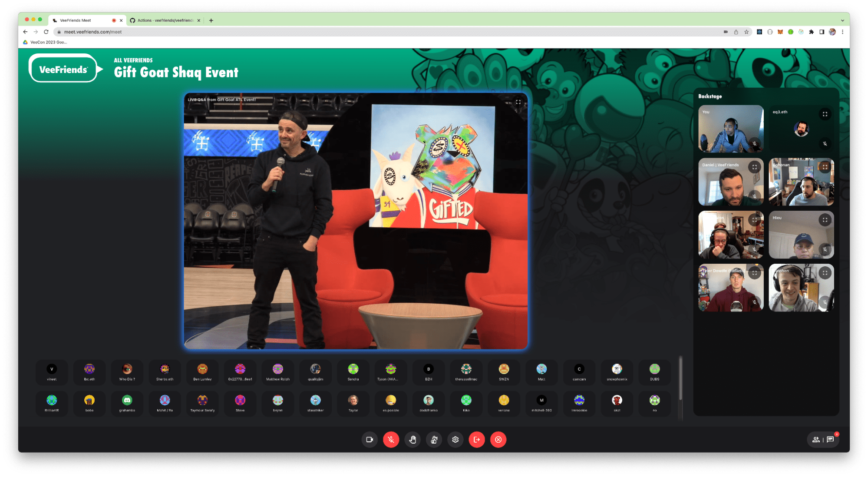Toggle mute icon on Daniel | VeeFriends tile

[x=755, y=196]
